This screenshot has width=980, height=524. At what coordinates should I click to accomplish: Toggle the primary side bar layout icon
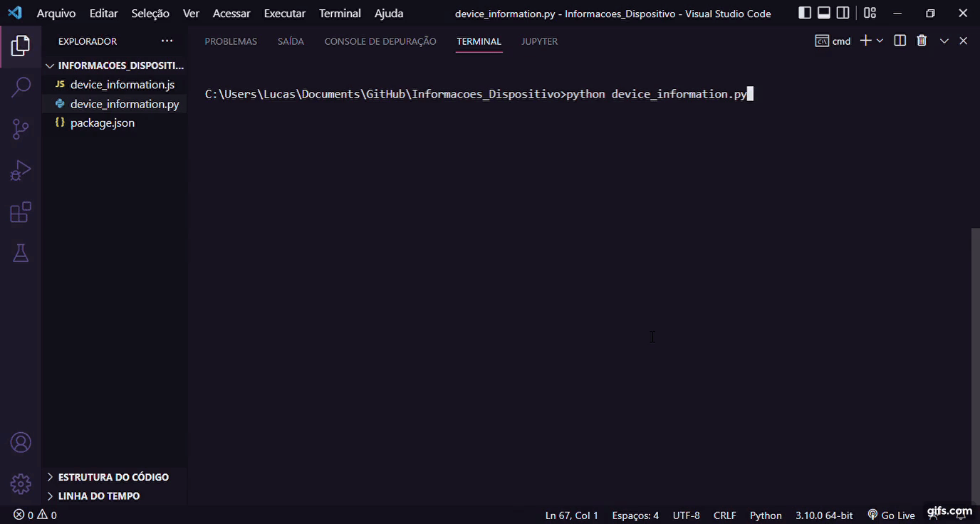point(805,13)
